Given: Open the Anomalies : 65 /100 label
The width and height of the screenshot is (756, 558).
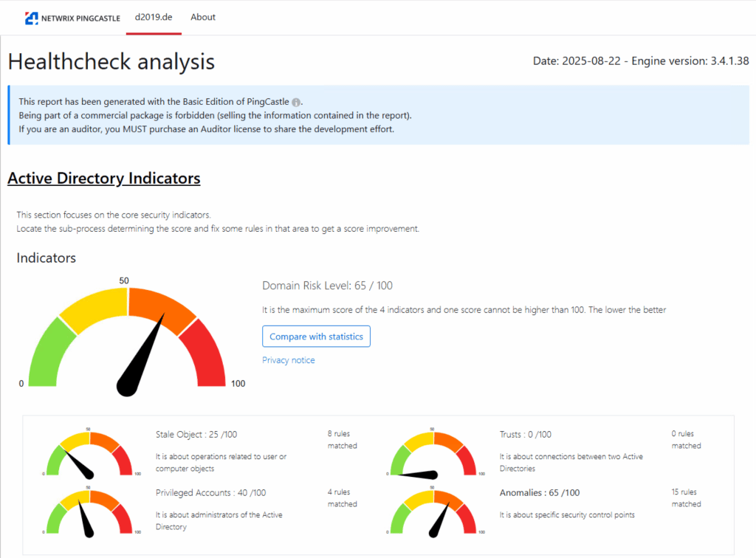Looking at the screenshot, I should [539, 493].
